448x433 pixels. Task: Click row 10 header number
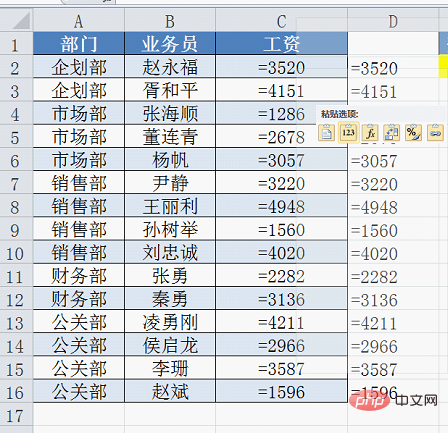coord(16,253)
